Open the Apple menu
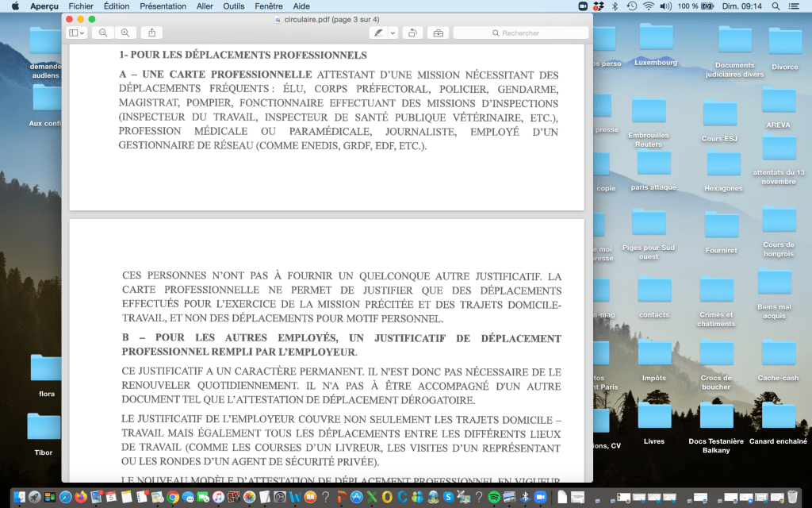This screenshot has width=812, height=508. click(x=14, y=6)
